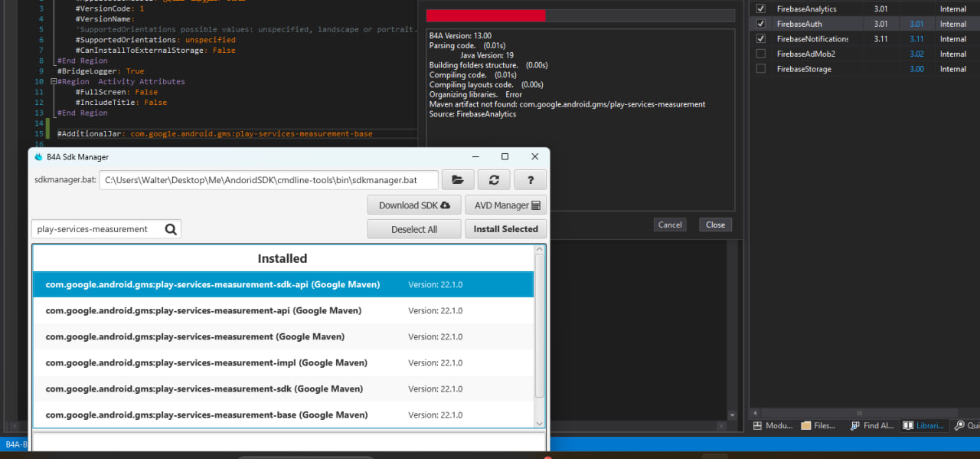
Task: Click the libraries panel horizontal scrollbar left arrow
Action: tap(756, 413)
